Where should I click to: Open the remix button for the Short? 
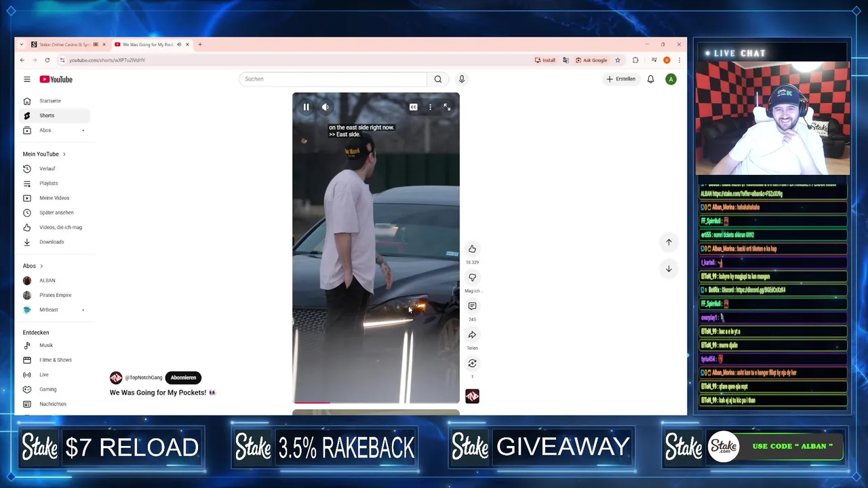point(472,363)
